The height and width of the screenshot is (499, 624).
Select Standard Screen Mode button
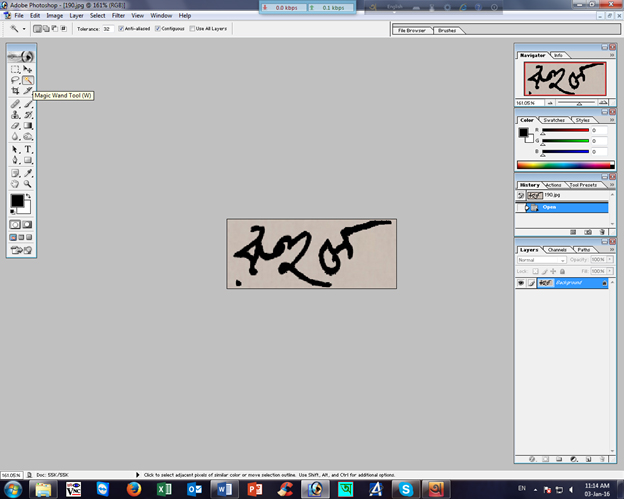click(13, 238)
